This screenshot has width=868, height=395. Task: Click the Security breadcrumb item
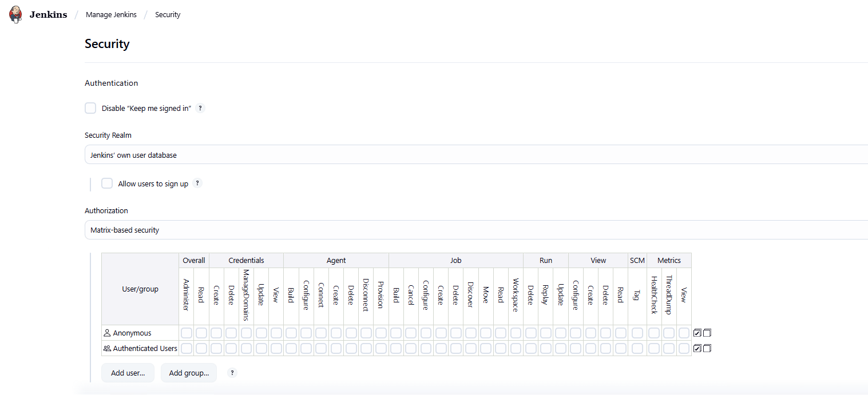click(168, 15)
